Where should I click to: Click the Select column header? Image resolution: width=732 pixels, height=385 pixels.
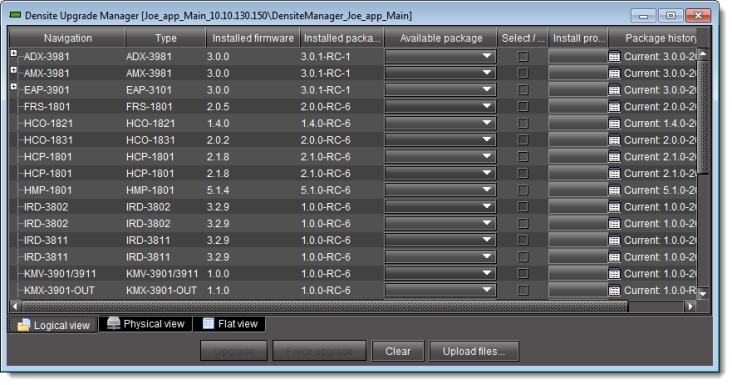click(523, 38)
